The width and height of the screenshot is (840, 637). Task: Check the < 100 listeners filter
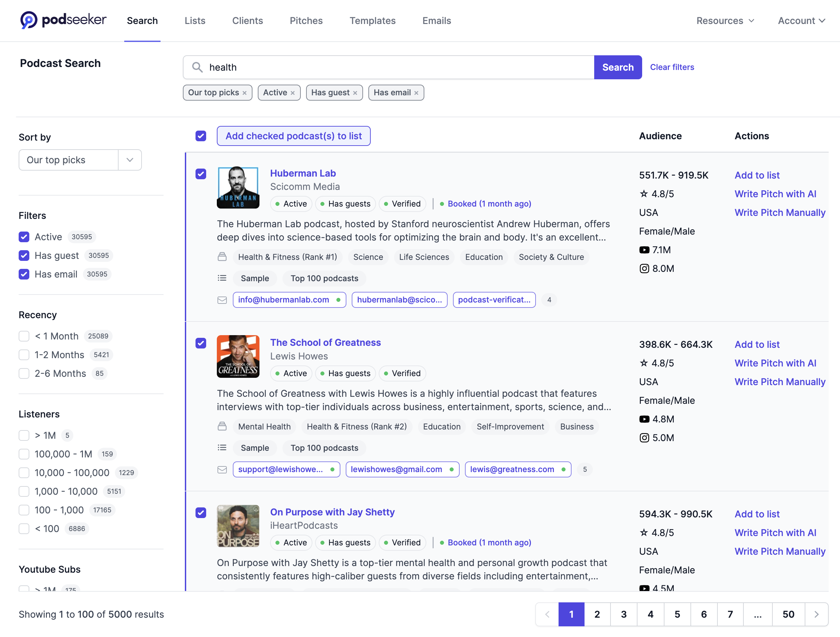click(24, 529)
